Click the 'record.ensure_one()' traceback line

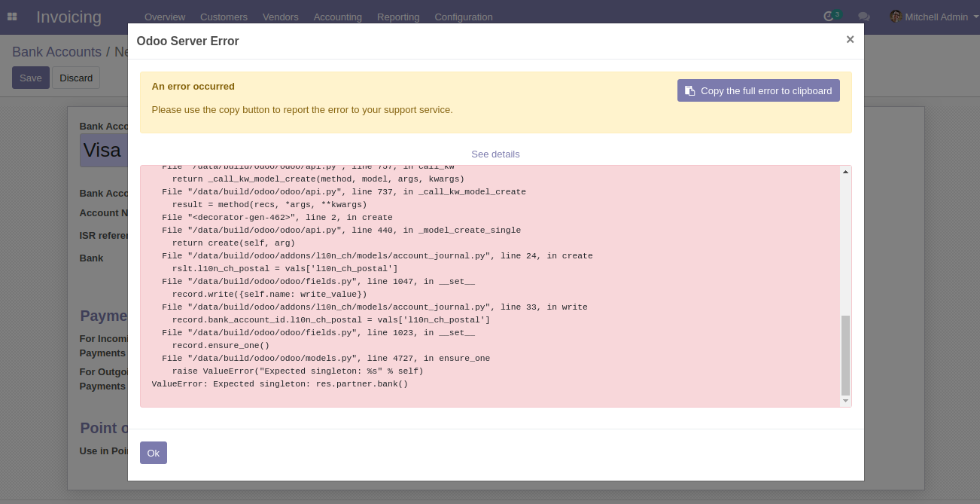pos(221,346)
